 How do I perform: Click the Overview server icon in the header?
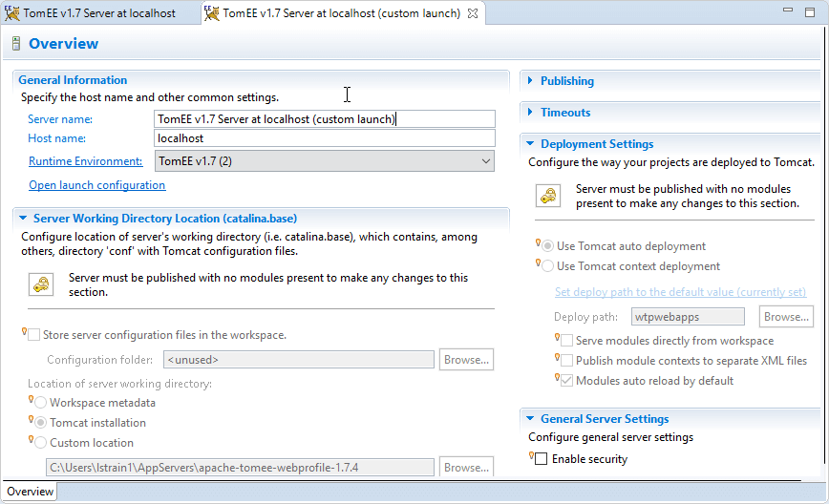click(16, 43)
